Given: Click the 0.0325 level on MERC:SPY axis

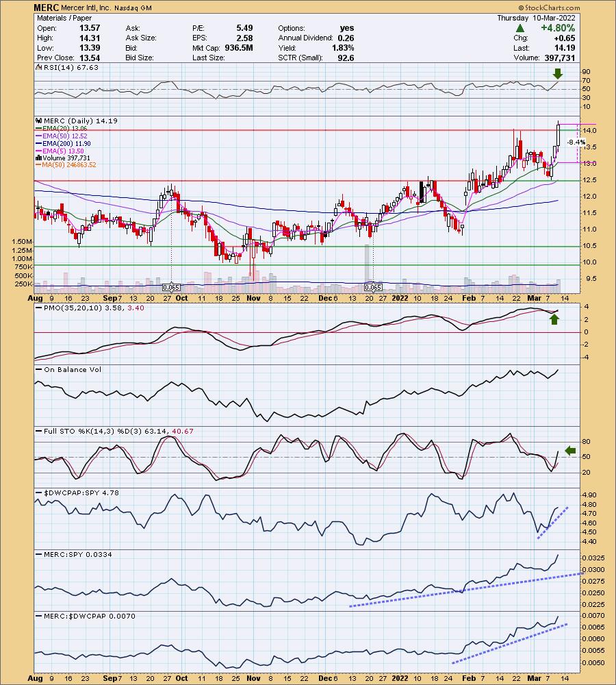Looking at the screenshot, I should click(593, 558).
